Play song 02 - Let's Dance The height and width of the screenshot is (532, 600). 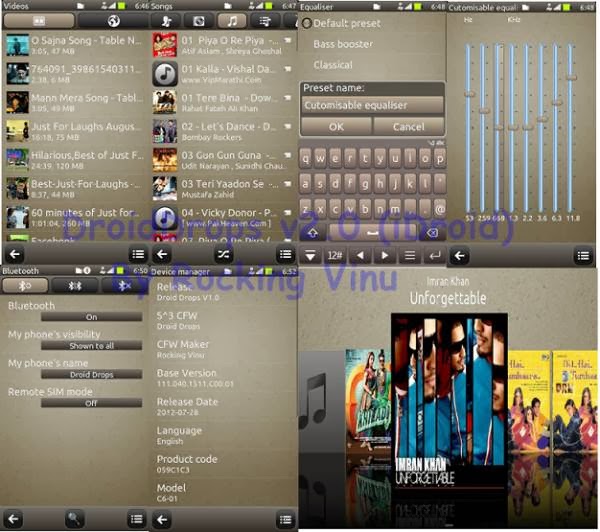pos(223,131)
